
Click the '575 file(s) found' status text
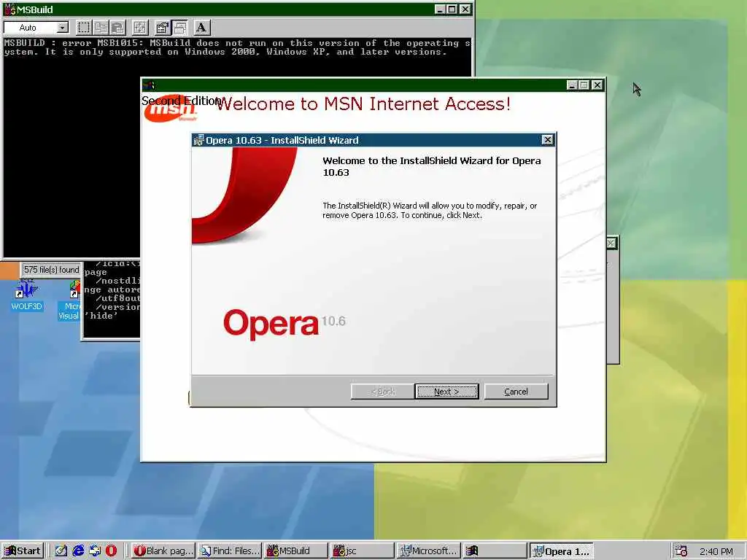pyautogui.click(x=52, y=270)
